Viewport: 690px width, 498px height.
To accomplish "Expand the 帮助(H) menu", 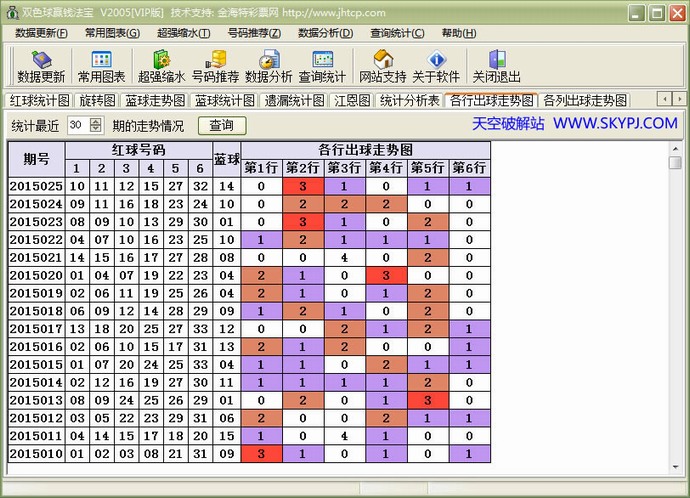I will (458, 33).
